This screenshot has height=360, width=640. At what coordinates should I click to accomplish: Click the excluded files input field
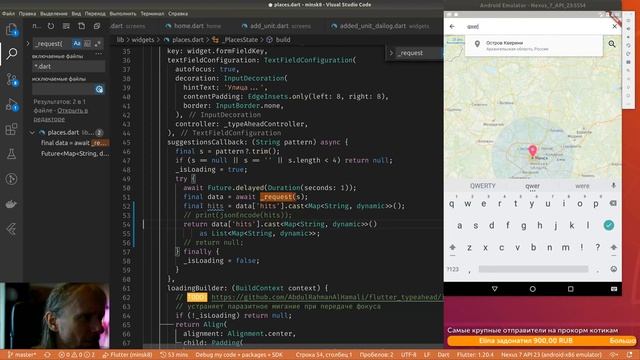click(63, 89)
